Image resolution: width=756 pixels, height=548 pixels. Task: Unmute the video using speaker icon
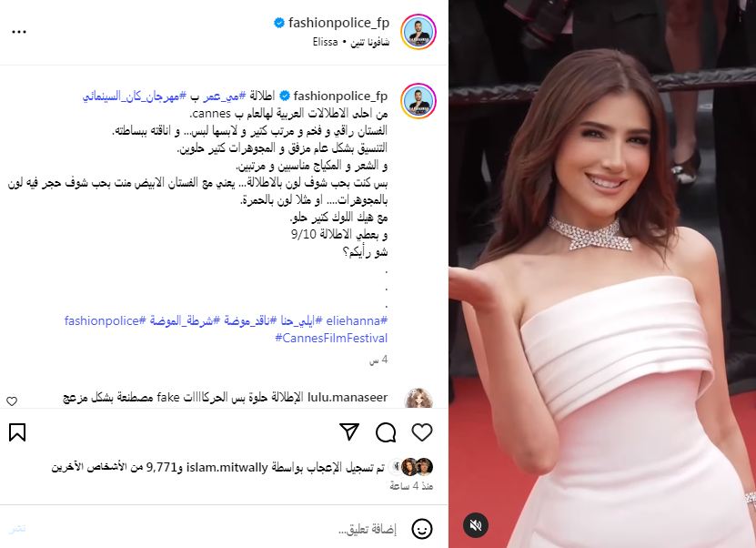(476, 525)
